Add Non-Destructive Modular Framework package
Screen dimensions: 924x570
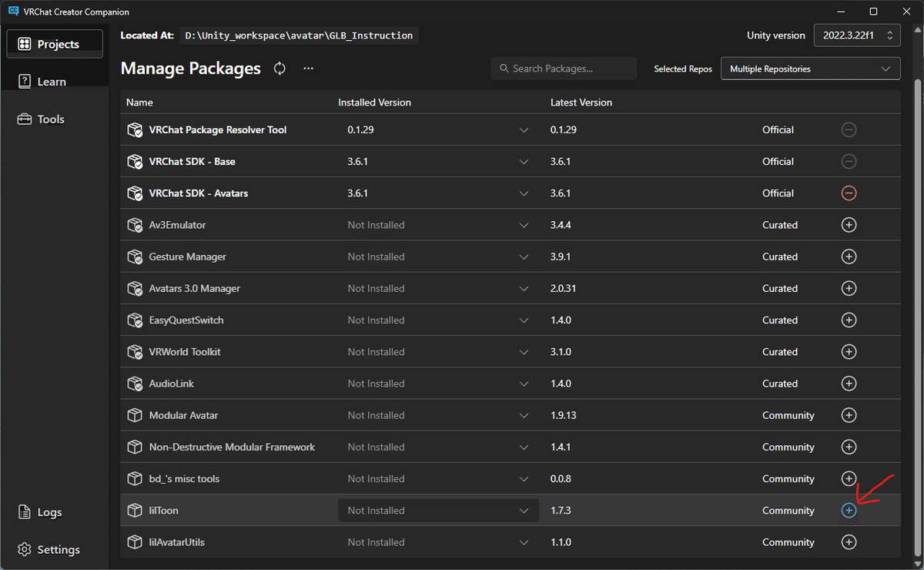(x=849, y=447)
